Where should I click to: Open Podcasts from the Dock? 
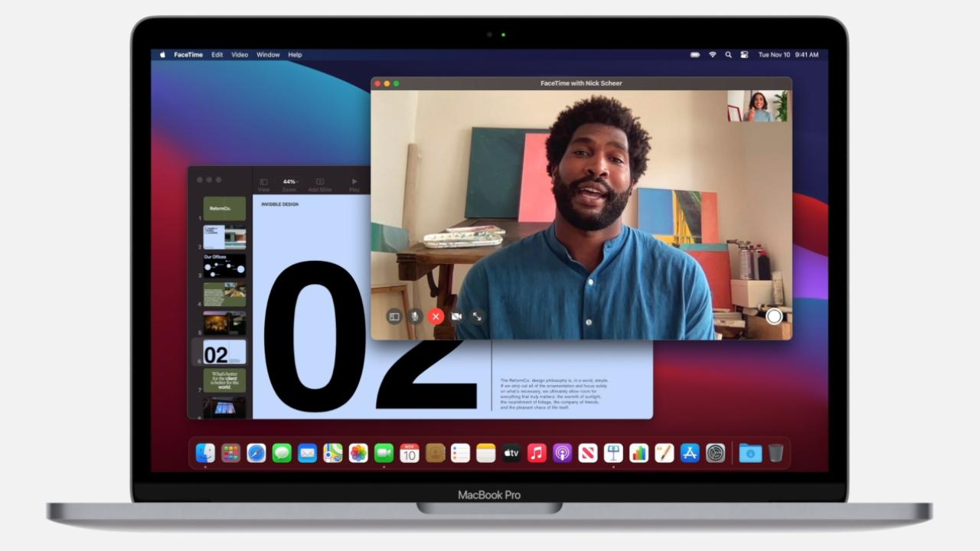tap(562, 453)
